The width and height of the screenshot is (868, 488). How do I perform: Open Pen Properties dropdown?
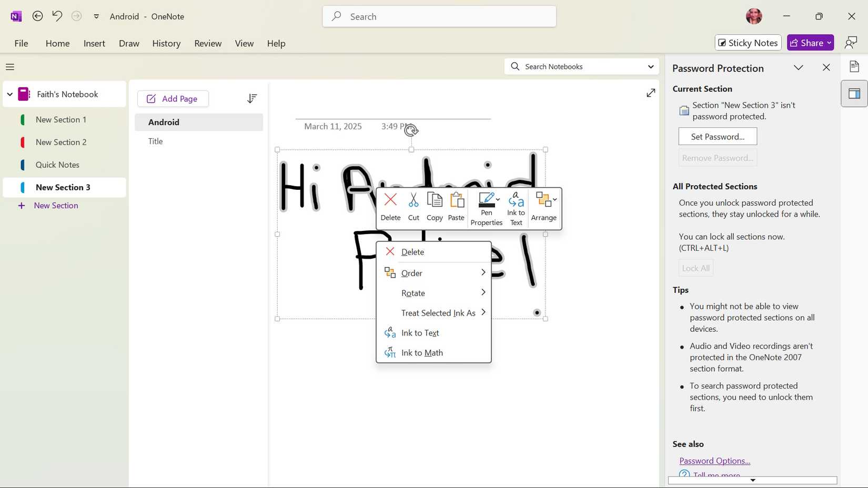pyautogui.click(x=487, y=208)
